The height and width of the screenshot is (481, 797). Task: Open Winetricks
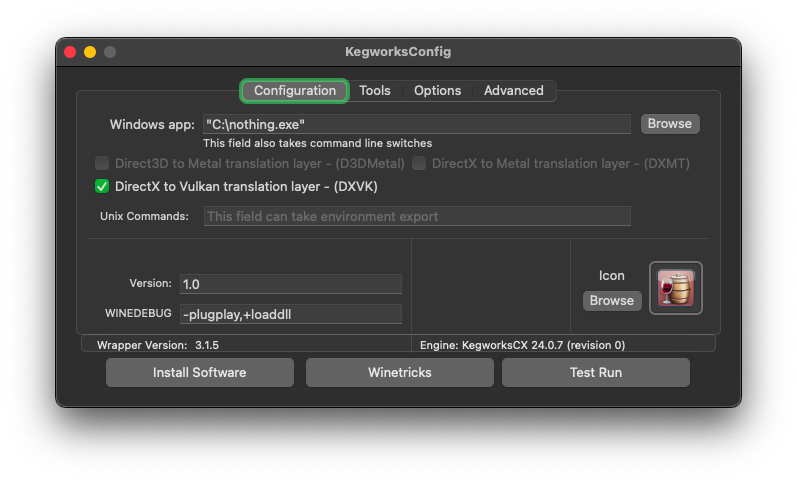tap(399, 372)
